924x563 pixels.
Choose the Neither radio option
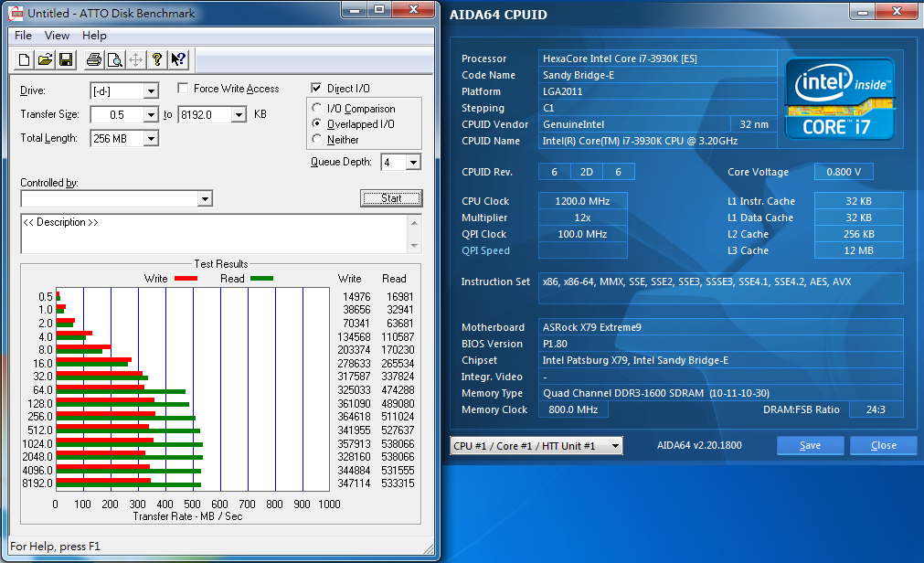pos(317,139)
